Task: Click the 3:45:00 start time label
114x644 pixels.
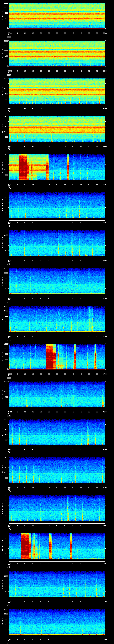Action: [x=9, y=336]
